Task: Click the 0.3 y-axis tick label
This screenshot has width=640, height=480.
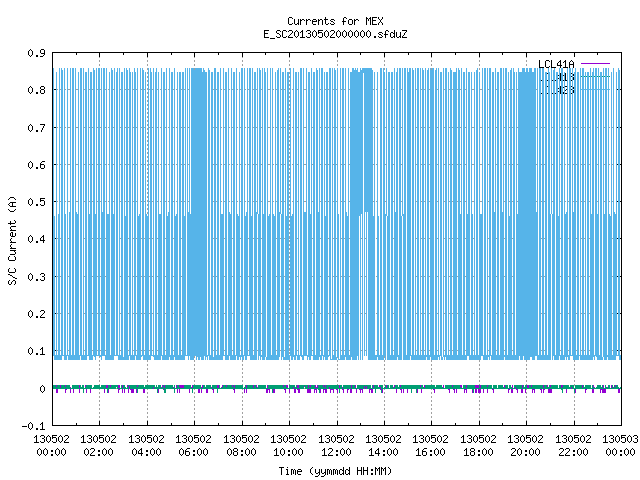Action: (36, 277)
